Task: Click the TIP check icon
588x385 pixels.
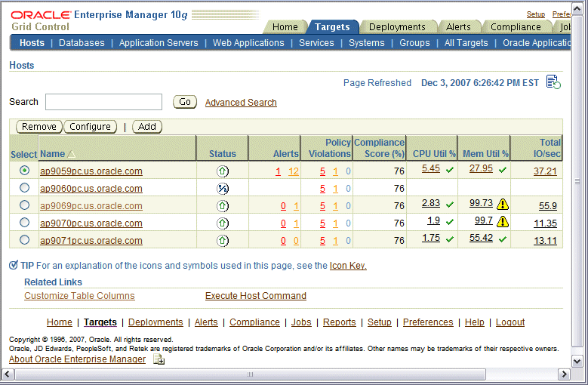Action: click(14, 265)
